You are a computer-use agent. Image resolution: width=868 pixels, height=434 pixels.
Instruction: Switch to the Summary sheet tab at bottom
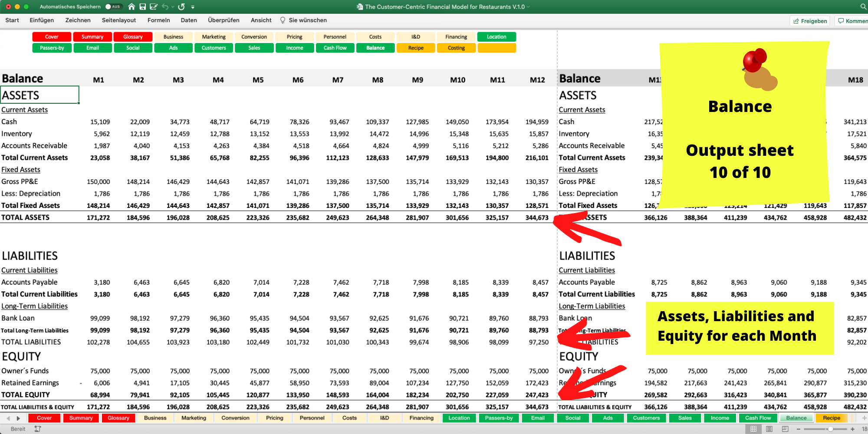tap(81, 418)
